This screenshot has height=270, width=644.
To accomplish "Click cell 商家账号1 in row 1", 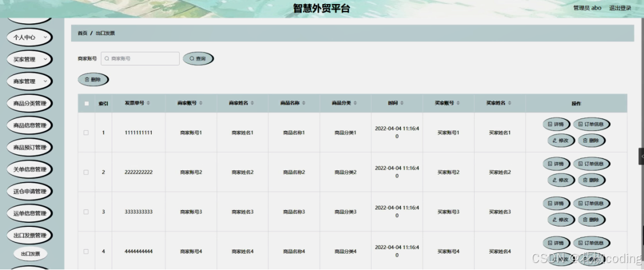I will 191,133.
